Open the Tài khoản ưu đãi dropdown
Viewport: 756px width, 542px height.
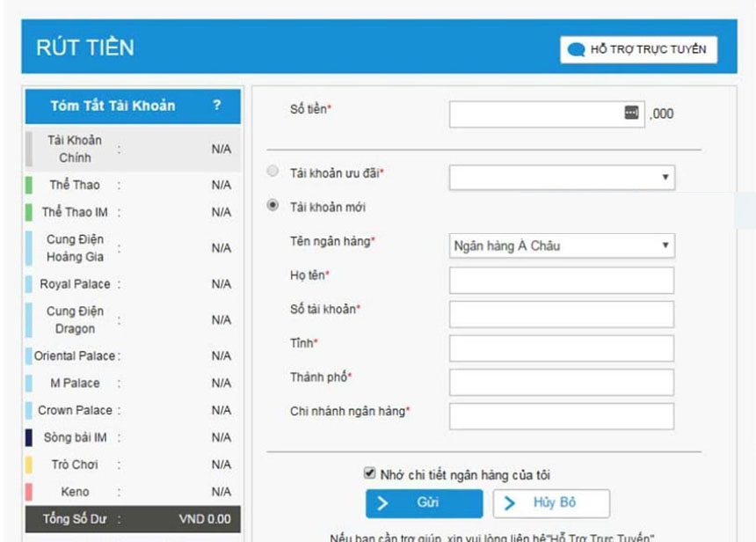coord(561,177)
